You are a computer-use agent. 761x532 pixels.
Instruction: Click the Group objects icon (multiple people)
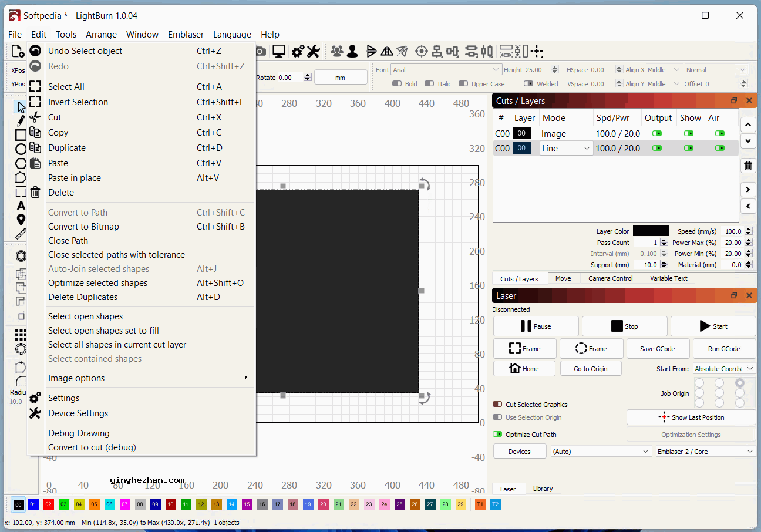click(x=336, y=52)
